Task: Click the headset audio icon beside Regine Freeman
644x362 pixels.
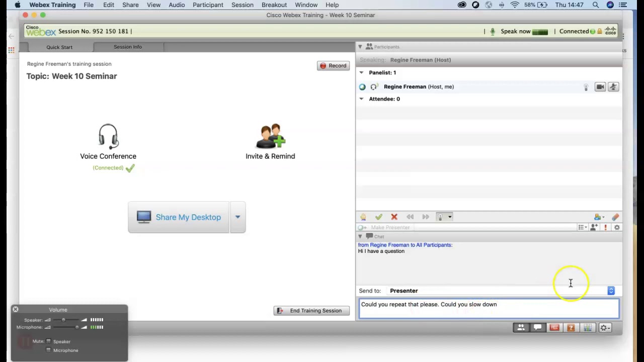Action: tap(374, 87)
